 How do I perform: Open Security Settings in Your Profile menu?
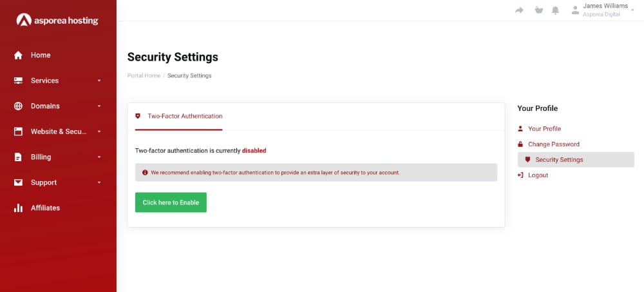(x=559, y=160)
